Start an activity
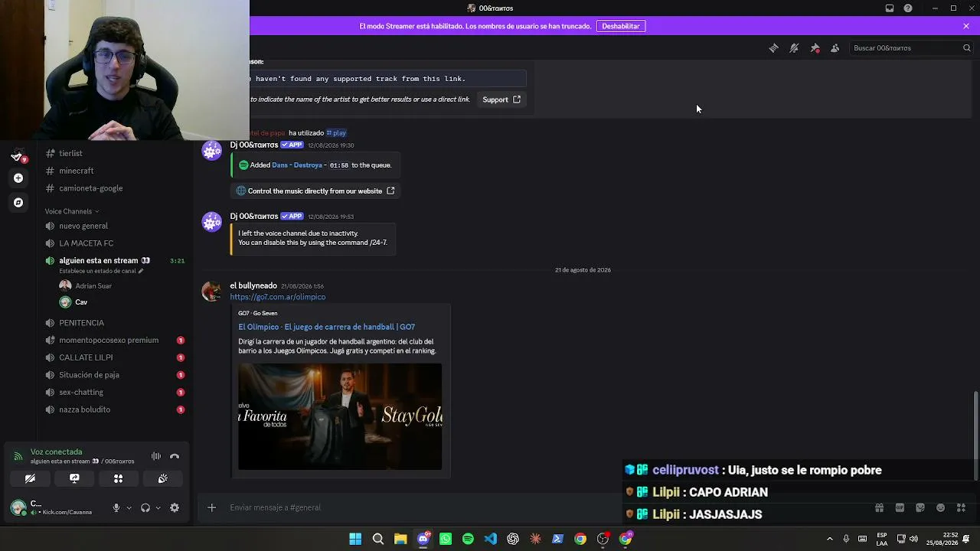Image resolution: width=980 pixels, height=551 pixels. tap(119, 479)
